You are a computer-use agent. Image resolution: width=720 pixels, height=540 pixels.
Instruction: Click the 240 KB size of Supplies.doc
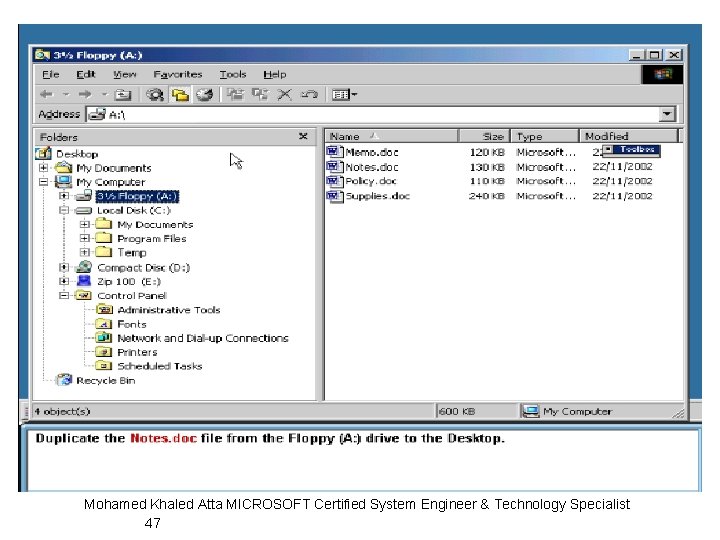487,196
